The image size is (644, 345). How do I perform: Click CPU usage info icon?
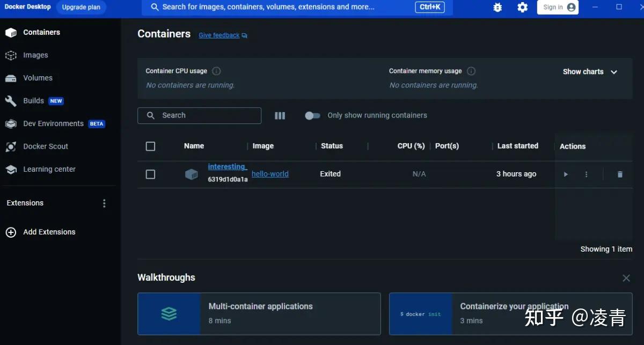tap(216, 71)
